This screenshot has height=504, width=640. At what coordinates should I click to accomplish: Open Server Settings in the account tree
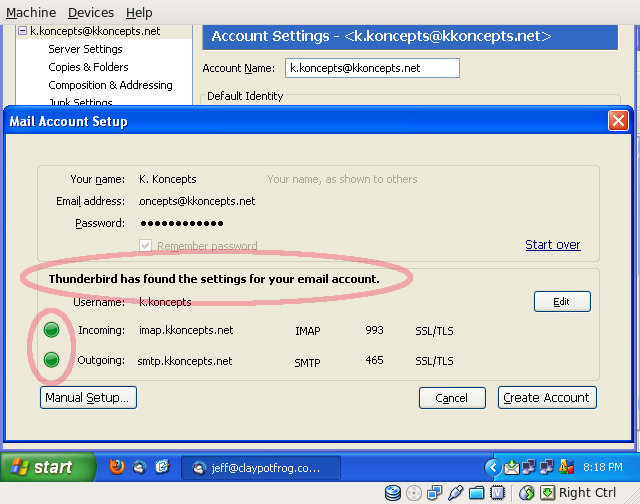pos(85,49)
